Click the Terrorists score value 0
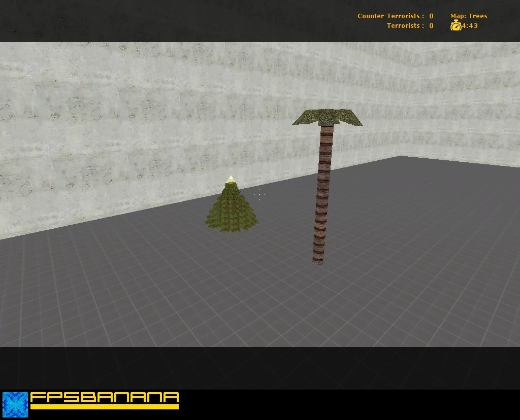Screen dimensions: 520x420 tap(431, 25)
